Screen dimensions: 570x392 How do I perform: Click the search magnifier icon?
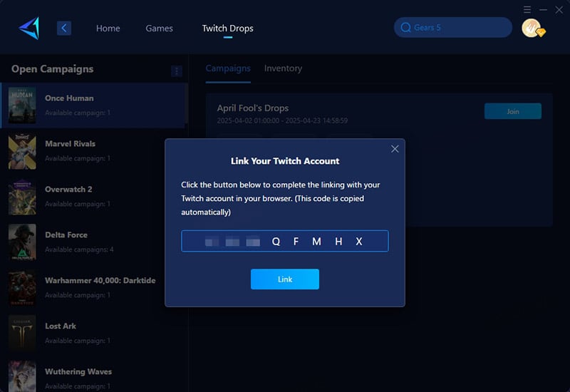[405, 27]
